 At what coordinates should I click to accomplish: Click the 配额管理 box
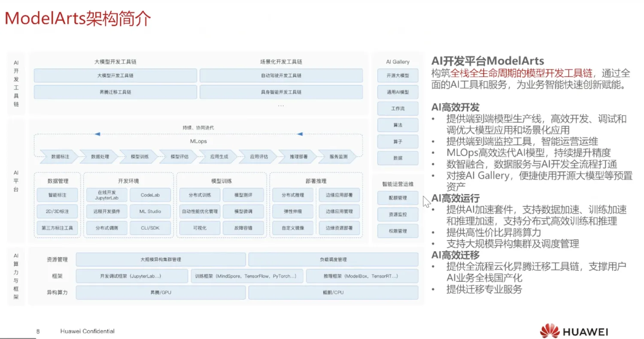(398, 198)
